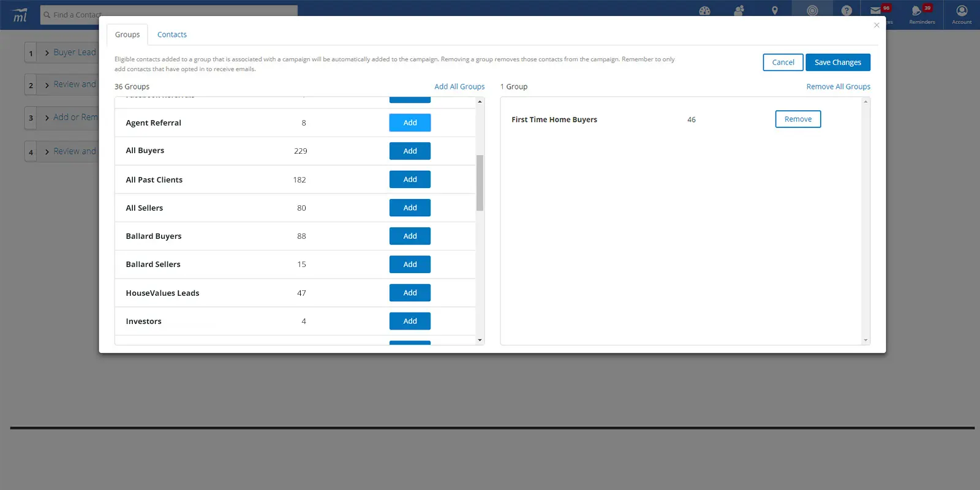Add the All Buyers group
The height and width of the screenshot is (490, 980).
coord(410,151)
